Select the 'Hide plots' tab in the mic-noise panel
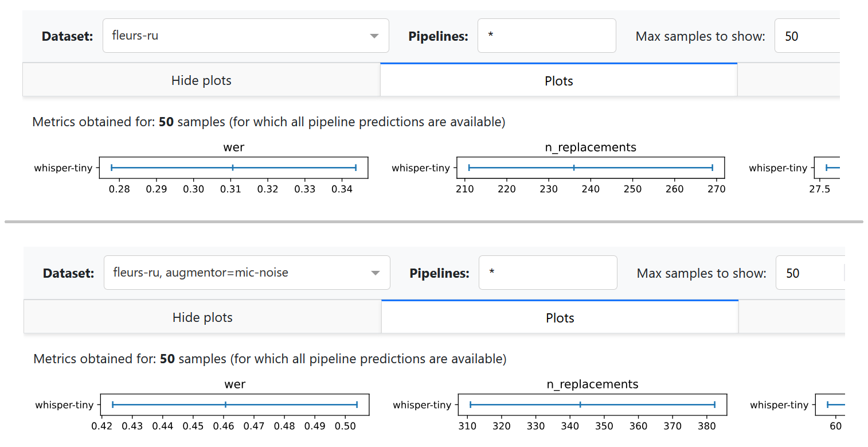The image size is (868, 447). click(202, 317)
